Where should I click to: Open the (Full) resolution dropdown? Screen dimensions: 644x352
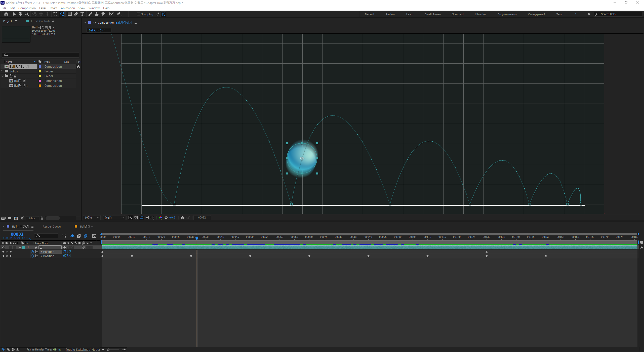114,218
